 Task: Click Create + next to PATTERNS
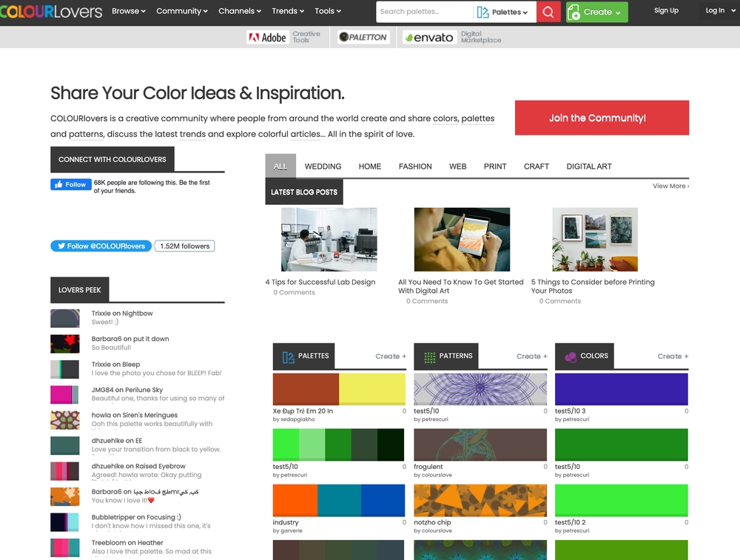click(x=531, y=356)
